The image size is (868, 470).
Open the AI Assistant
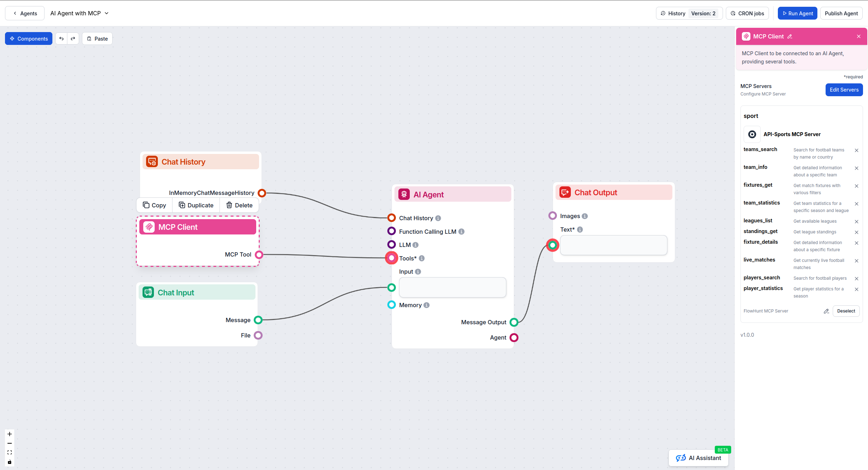click(x=698, y=458)
